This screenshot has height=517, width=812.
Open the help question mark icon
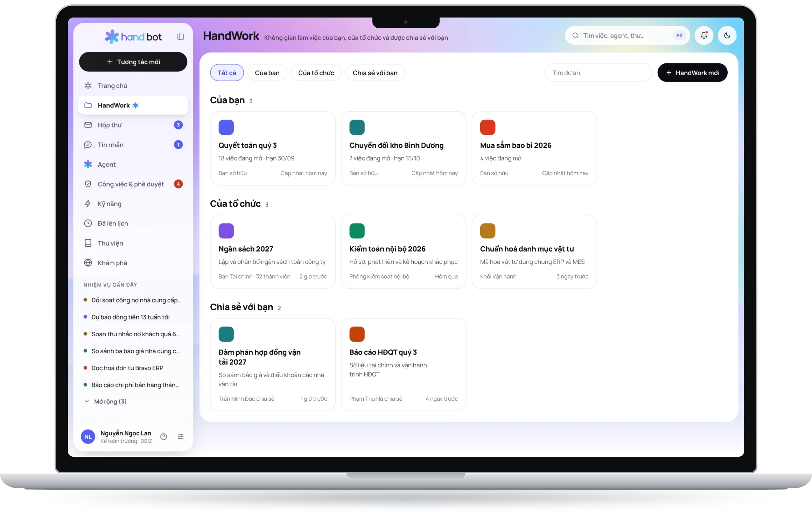pyautogui.click(x=163, y=436)
